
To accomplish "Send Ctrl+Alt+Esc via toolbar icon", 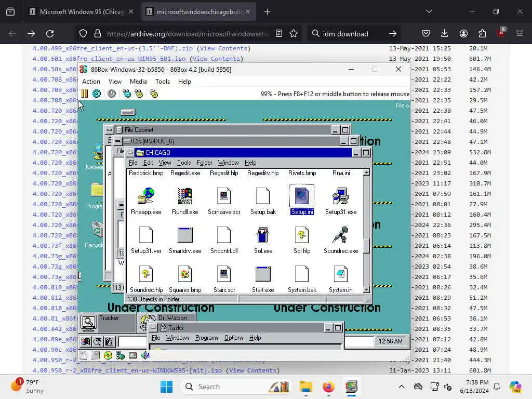I will [139, 94].
